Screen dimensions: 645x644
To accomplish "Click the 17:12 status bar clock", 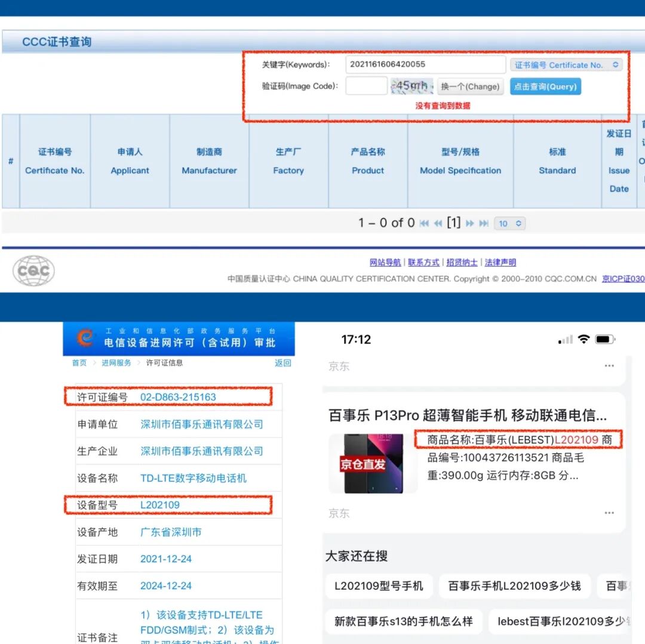I will click(x=356, y=339).
